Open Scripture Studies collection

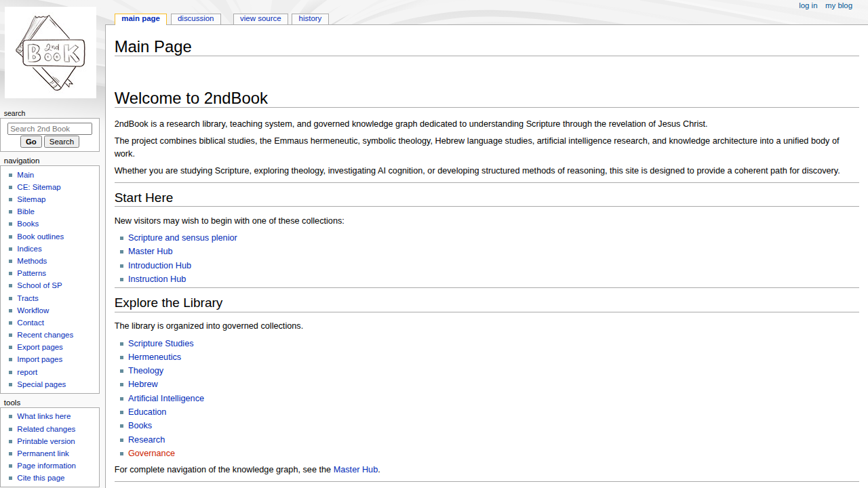(161, 344)
